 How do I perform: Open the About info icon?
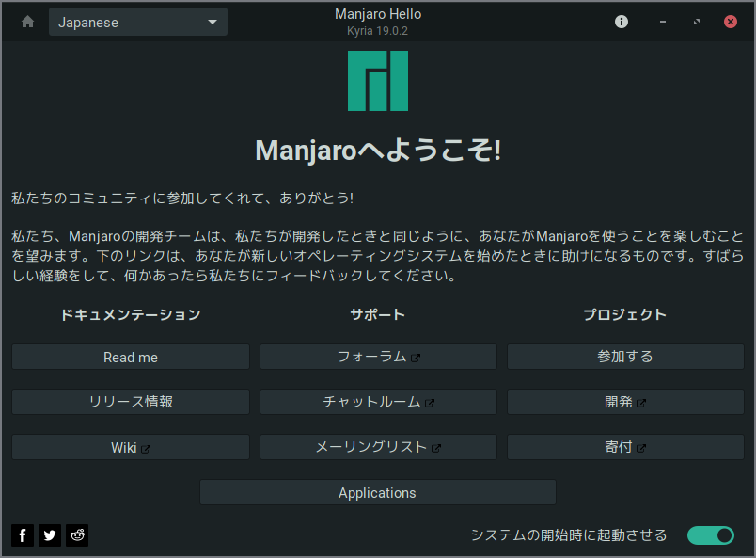[621, 22]
